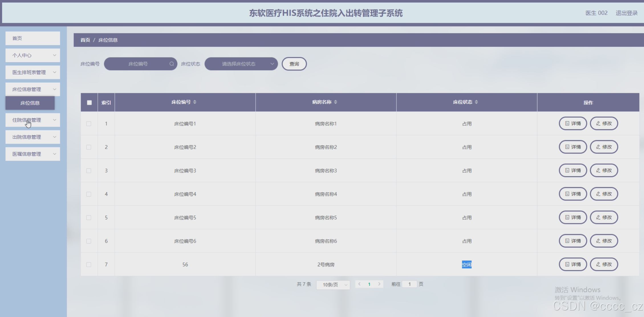Open 请选择床位状态 dropdown
Viewport: 644px width, 317px height.
(x=241, y=64)
